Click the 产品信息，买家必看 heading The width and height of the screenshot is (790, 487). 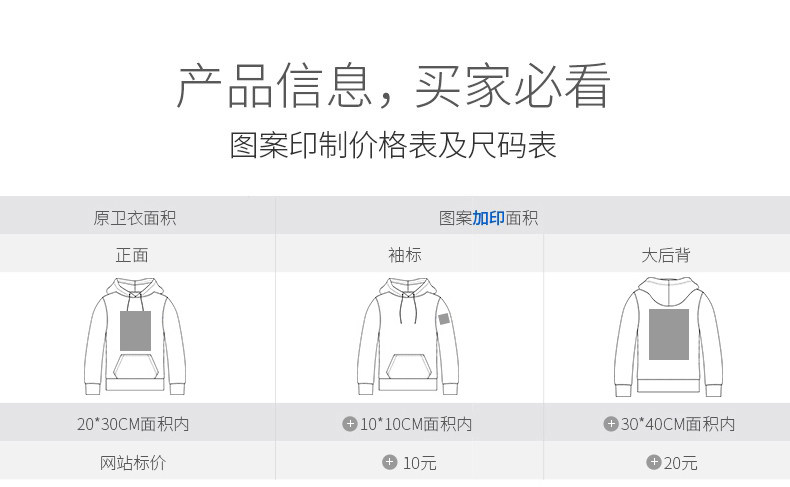tap(394, 86)
